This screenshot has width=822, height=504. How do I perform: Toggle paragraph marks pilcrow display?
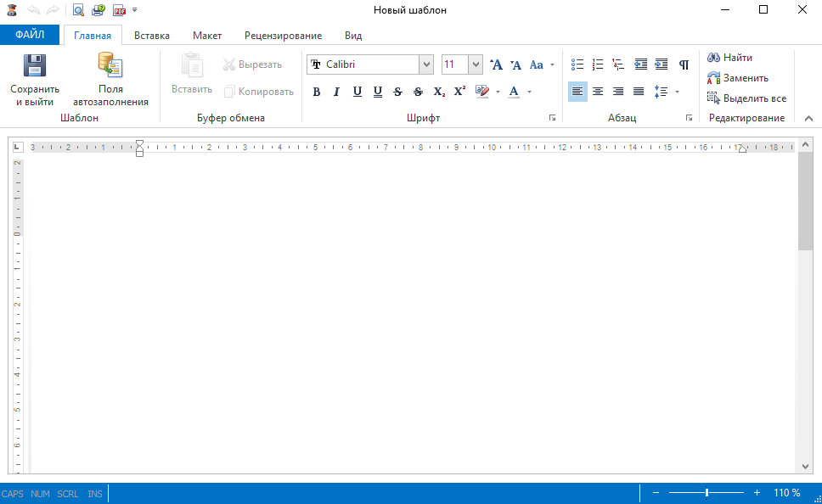[x=684, y=64]
